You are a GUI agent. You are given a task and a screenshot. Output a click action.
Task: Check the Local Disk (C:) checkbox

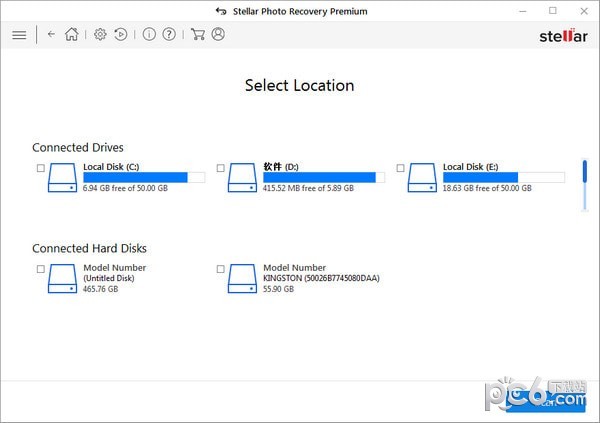(x=41, y=168)
